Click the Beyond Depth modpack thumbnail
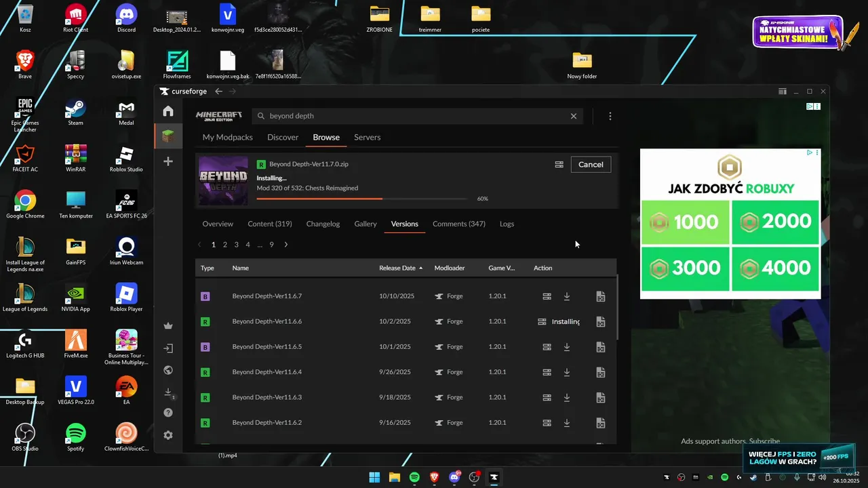The image size is (868, 488). tap(223, 181)
